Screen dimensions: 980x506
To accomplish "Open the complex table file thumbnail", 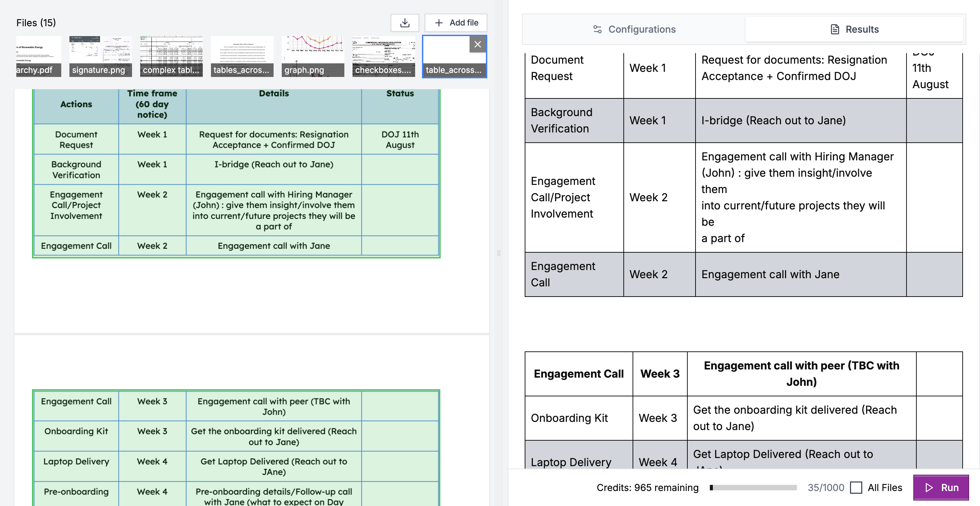I will (171, 56).
